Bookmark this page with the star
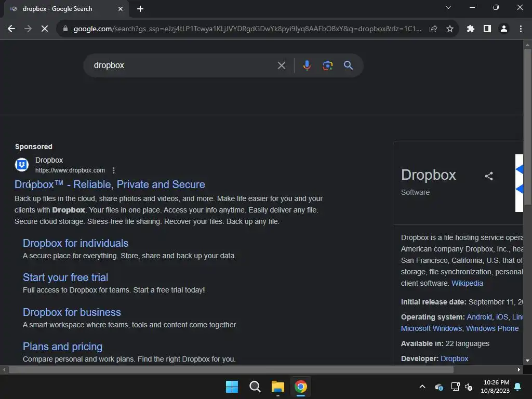The image size is (532, 399). pos(450,29)
